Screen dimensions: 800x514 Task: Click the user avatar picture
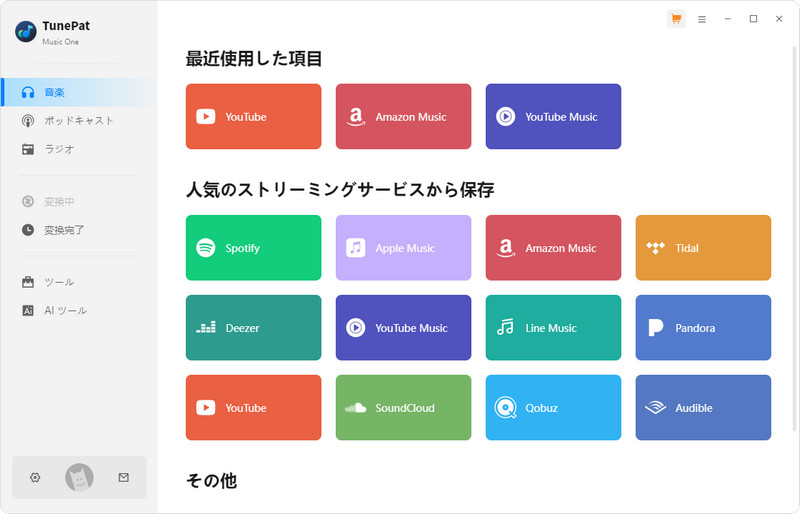pos(79,477)
